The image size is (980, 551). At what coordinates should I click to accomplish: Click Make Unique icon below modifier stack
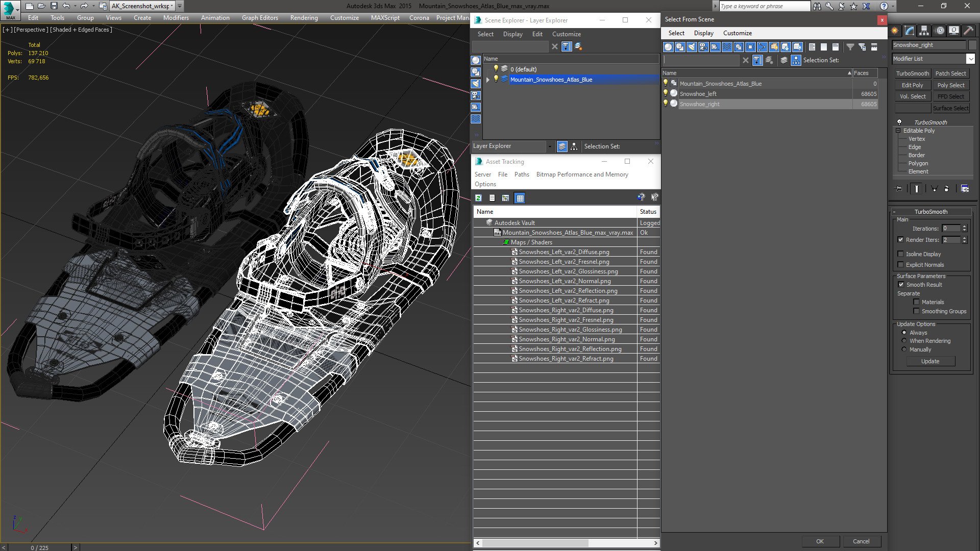935,189
